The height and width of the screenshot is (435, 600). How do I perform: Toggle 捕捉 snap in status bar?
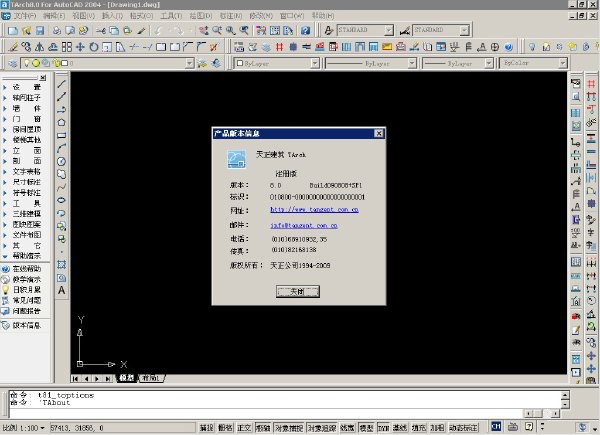click(x=207, y=427)
